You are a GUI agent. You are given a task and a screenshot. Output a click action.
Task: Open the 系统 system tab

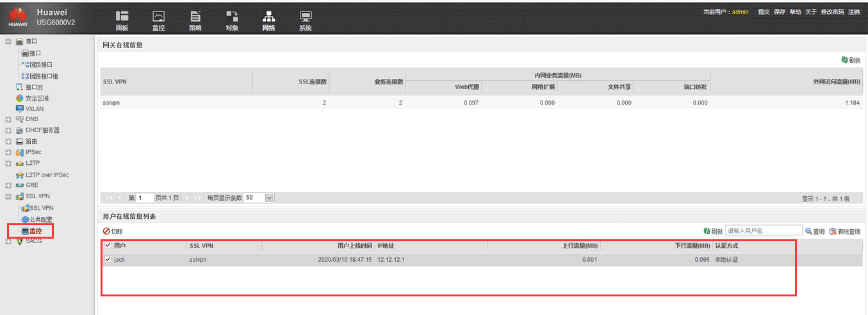tap(306, 21)
